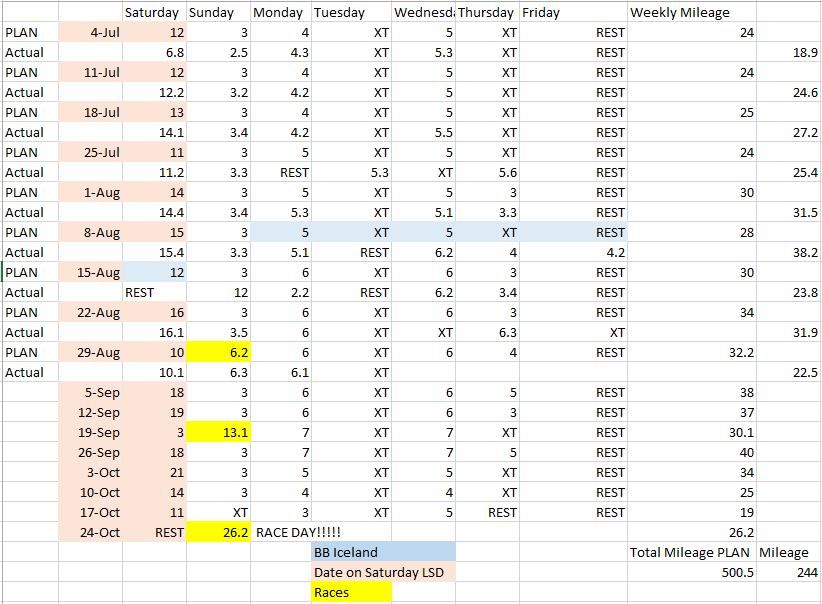Click the yellow 13.1 Sunday cell
Screen dimensions: 822x604
coord(218,432)
